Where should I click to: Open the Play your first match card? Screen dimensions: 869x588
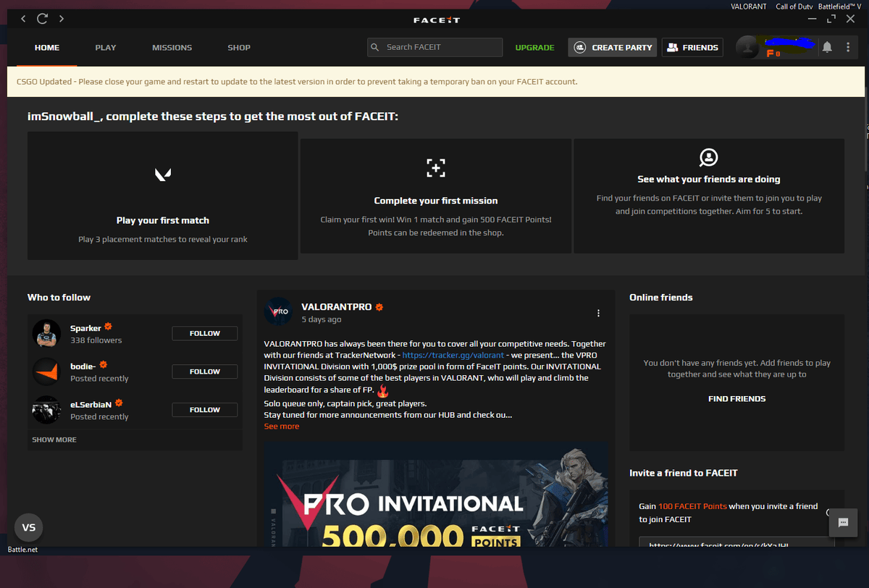[x=163, y=196]
